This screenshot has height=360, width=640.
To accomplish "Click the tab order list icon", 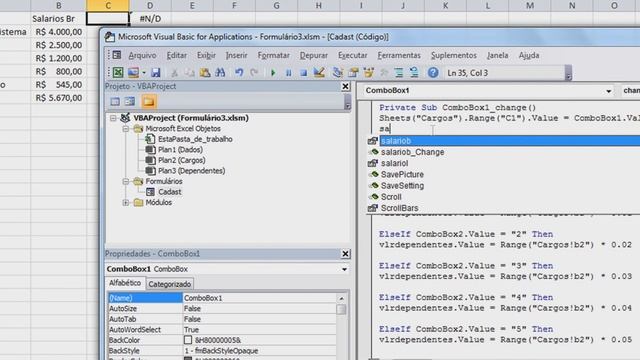I will (x=399, y=73).
